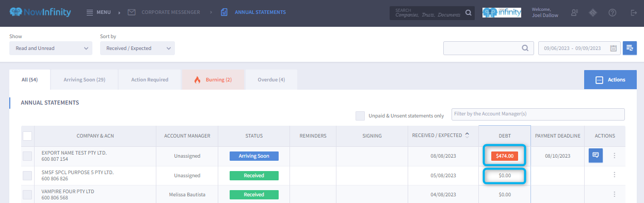Screen dimensions: 644x203
Task: Open VAMPIRE FOUR PTY LTD company
Action: pos(68,191)
